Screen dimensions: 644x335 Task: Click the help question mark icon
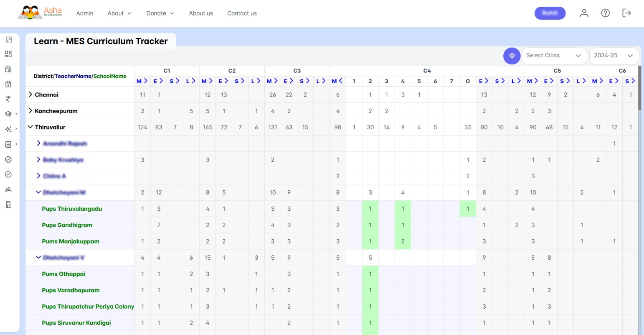pyautogui.click(x=605, y=13)
